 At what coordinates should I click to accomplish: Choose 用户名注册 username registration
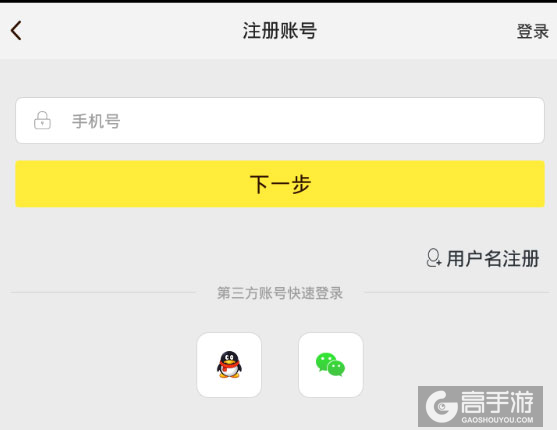pos(493,258)
